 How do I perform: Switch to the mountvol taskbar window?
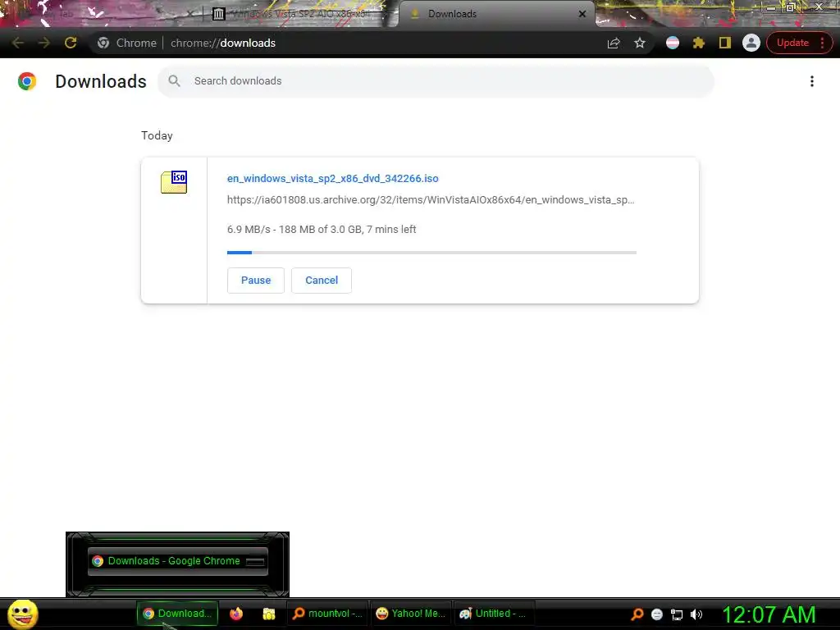coord(327,614)
